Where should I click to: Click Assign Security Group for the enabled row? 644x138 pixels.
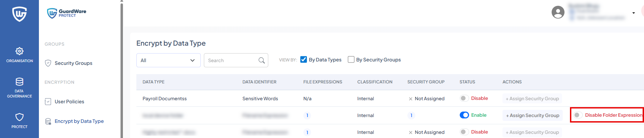(532, 116)
